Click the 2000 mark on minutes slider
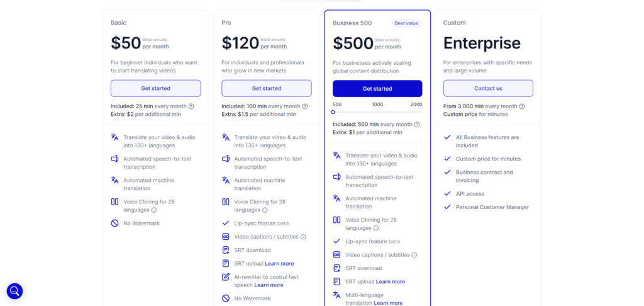Viewport: 644px width, 306px height. coord(416,105)
